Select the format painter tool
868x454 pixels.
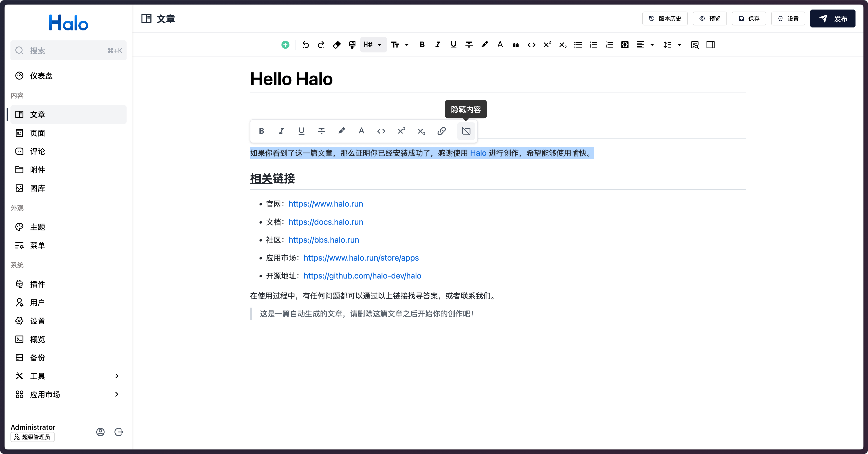coord(352,45)
